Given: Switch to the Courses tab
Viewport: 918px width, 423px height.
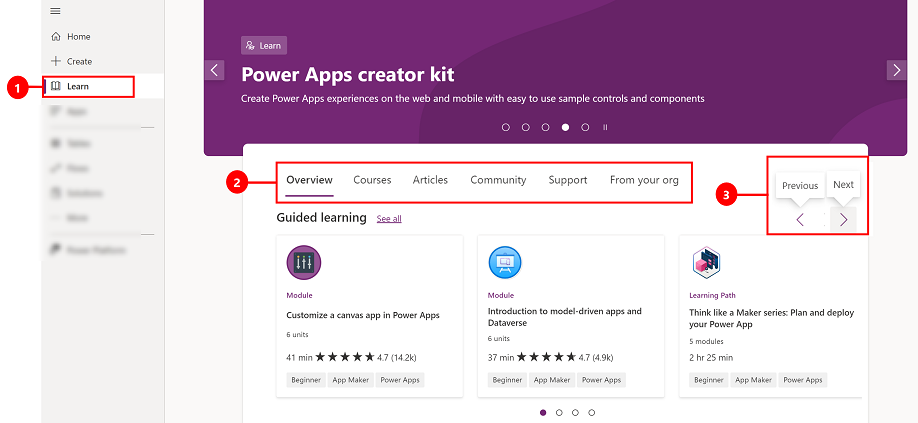Looking at the screenshot, I should coord(372,180).
